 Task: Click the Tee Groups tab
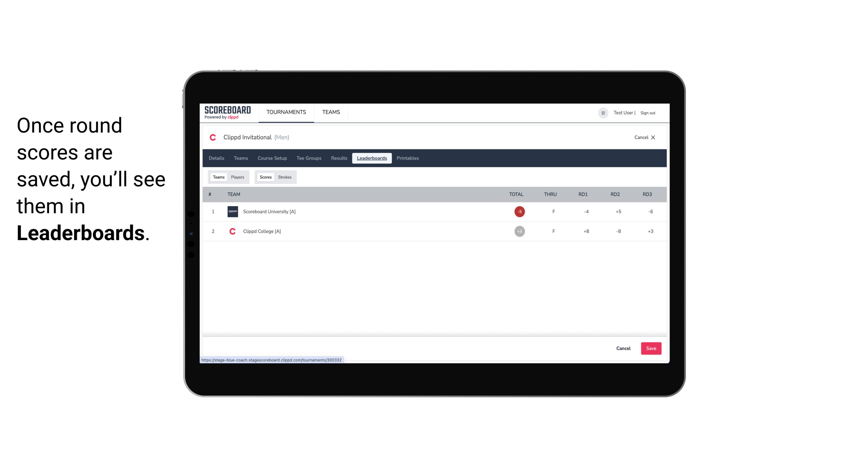309,158
